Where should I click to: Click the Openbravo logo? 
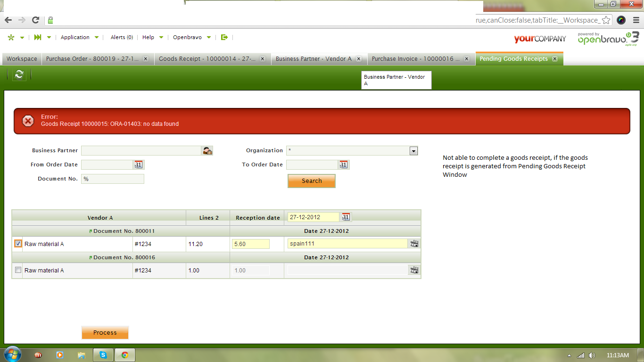[x=609, y=39]
